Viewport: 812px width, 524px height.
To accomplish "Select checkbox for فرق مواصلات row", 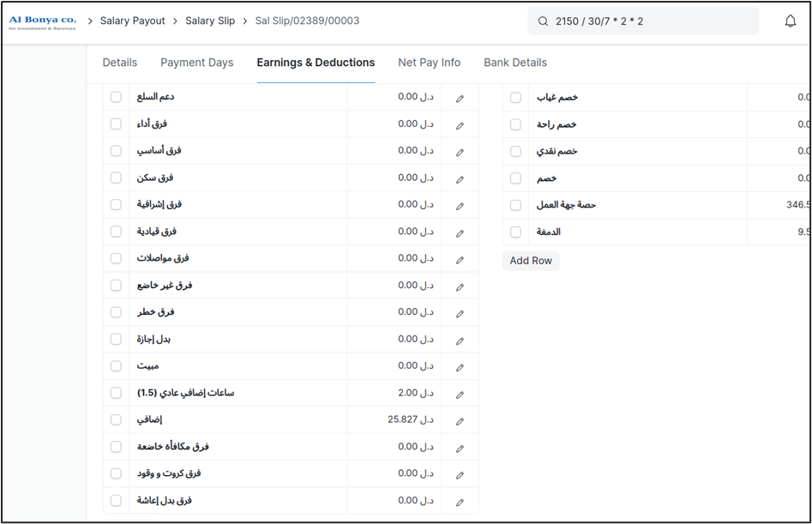I will point(116,259).
